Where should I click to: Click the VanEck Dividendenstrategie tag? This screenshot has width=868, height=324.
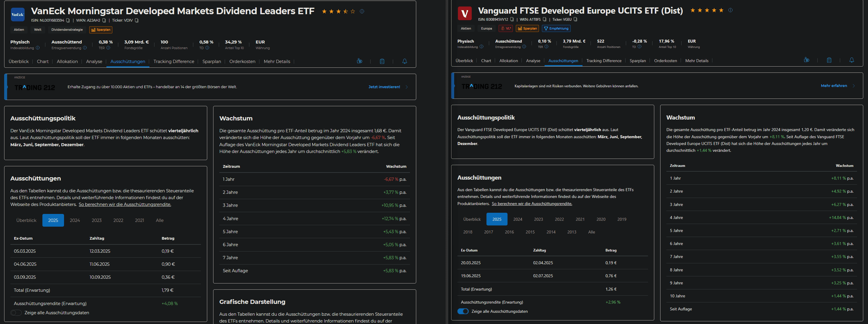click(67, 30)
